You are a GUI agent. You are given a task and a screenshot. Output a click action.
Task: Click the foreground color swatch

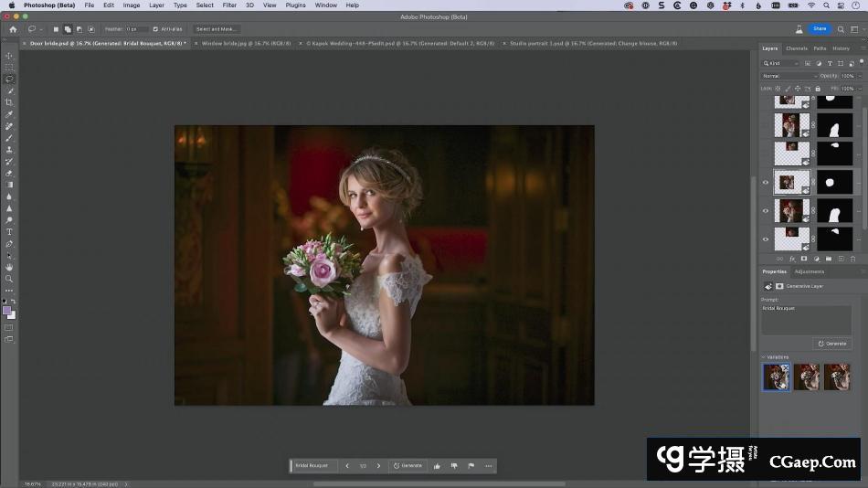coord(7,310)
